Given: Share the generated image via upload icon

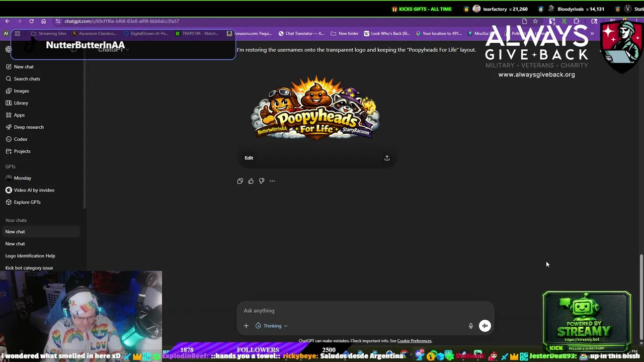Looking at the screenshot, I should (x=387, y=158).
